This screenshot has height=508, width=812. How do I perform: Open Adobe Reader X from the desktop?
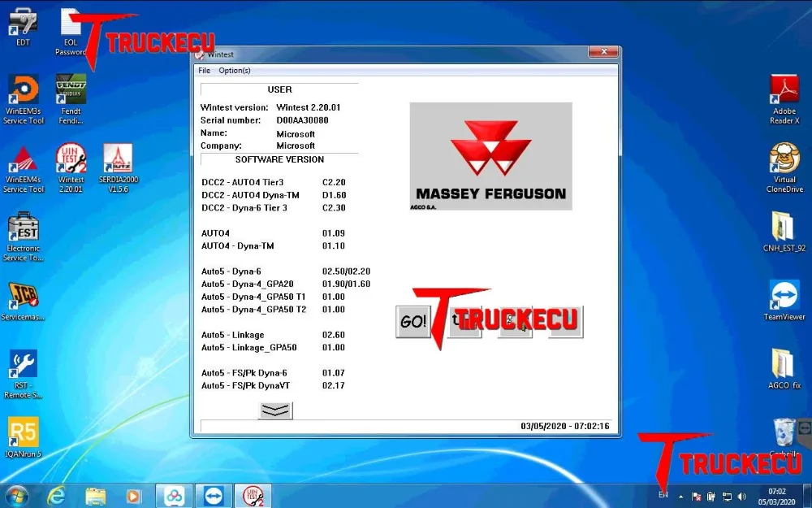[x=784, y=100]
